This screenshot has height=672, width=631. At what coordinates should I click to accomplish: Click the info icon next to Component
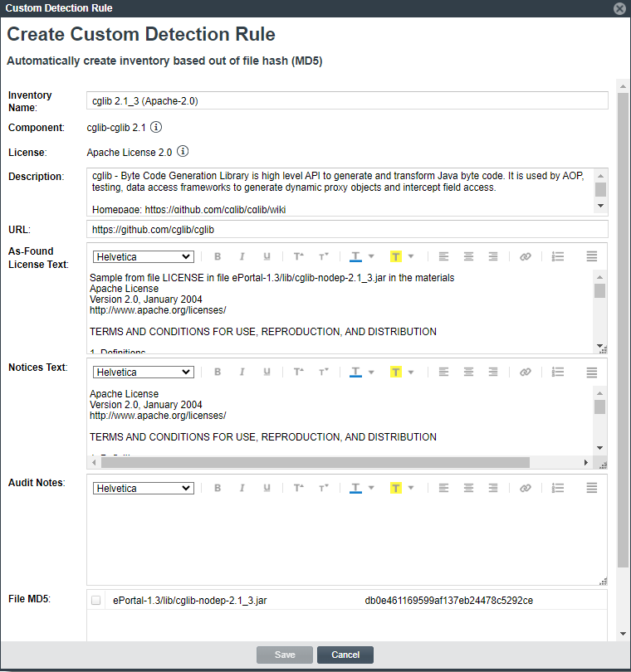(x=156, y=128)
